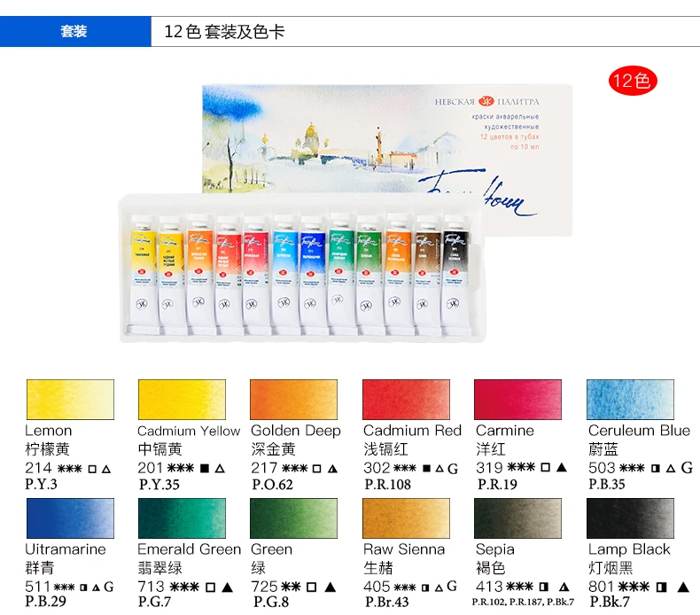Click the 12色 套装及色卡 heading text
The width and height of the screenshot is (700, 615).
tap(224, 31)
